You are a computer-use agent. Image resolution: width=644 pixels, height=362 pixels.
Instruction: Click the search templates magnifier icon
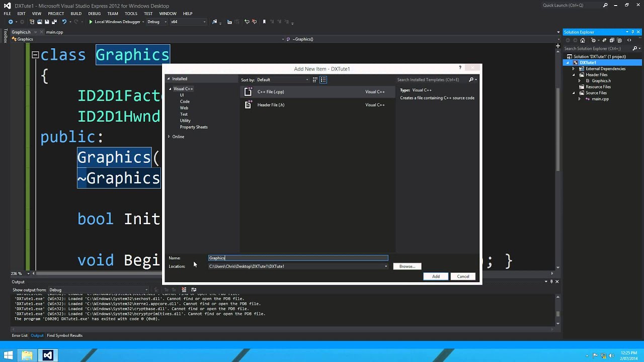(x=471, y=79)
